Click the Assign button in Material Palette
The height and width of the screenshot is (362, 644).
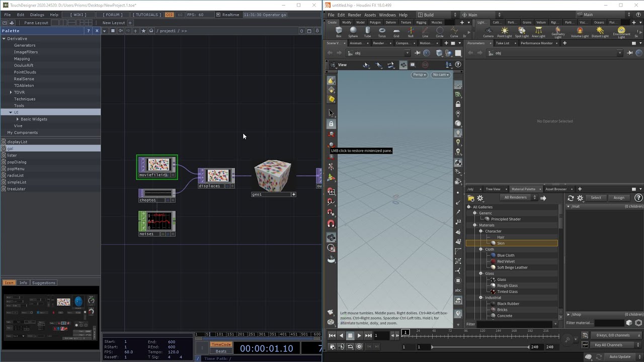[619, 198]
